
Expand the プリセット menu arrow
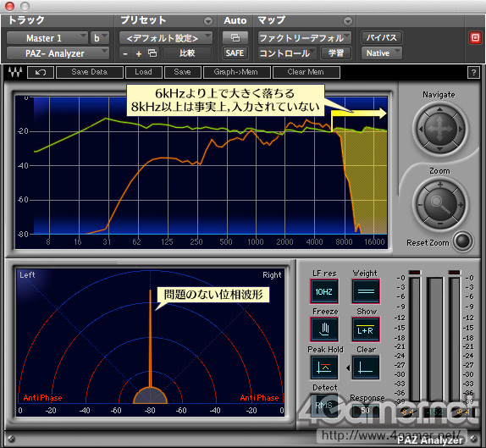pyautogui.click(x=208, y=21)
